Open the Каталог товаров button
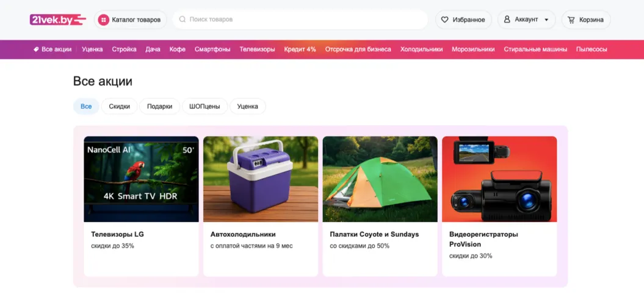The image size is (644, 297). [x=131, y=20]
